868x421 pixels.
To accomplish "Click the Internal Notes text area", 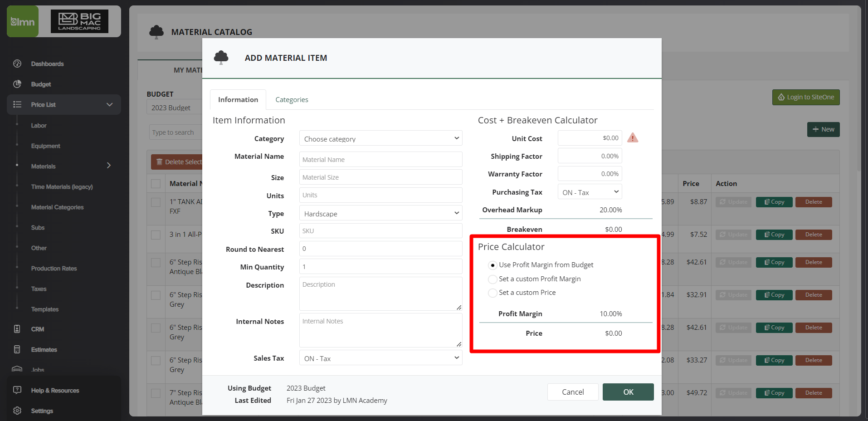I will (380, 330).
